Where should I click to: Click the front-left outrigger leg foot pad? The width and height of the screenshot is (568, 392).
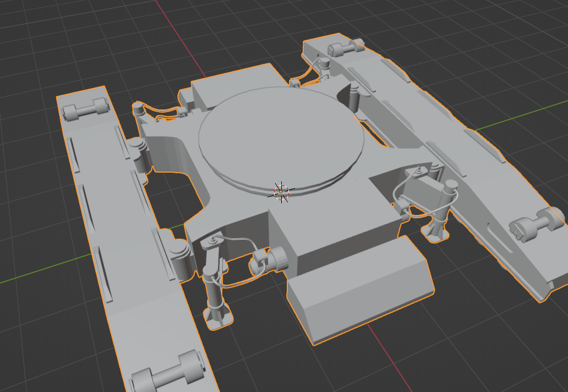pyautogui.click(x=219, y=317)
